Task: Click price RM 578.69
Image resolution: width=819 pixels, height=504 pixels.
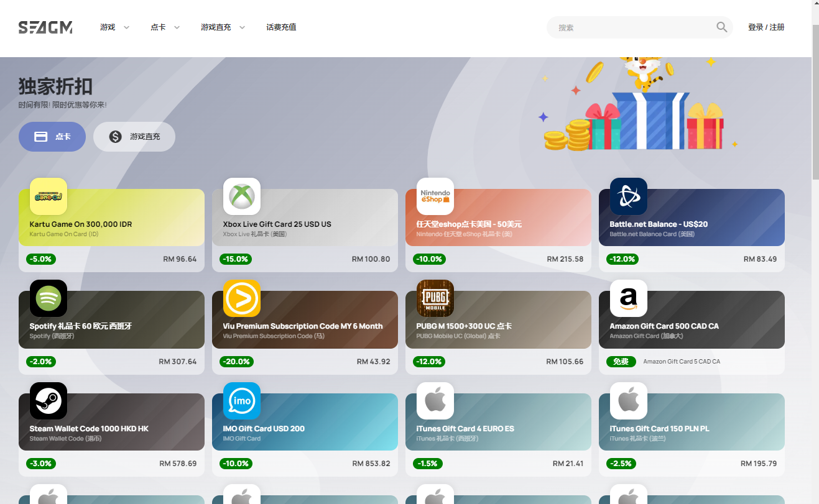Action: click(178, 464)
